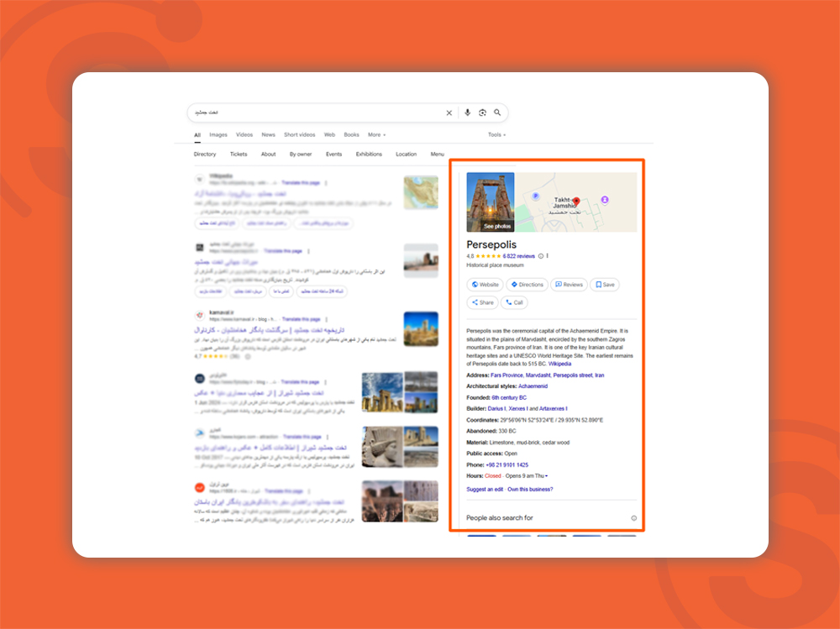The image size is (840, 629).
Task: Click the Xerxes I builder link
Action: [518, 409]
